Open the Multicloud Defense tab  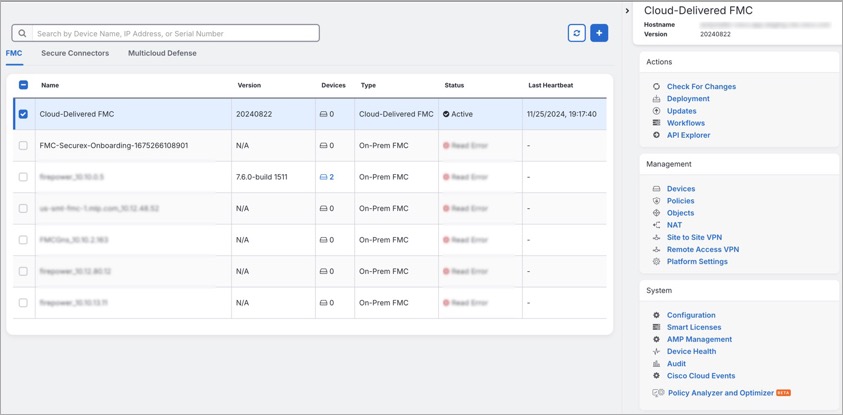pos(162,53)
